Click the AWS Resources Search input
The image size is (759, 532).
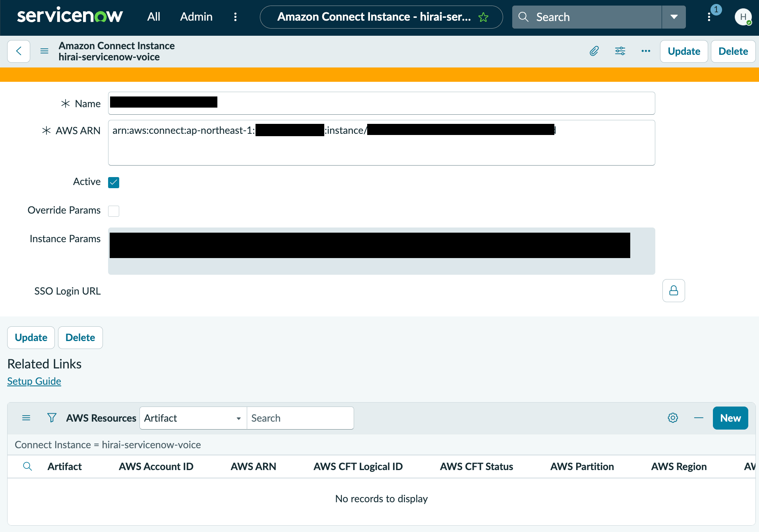coord(300,418)
